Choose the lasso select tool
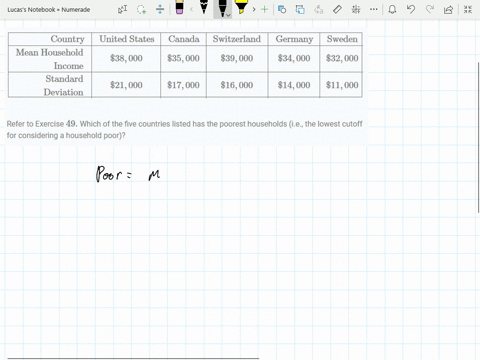480x360 pixels. [142, 9]
